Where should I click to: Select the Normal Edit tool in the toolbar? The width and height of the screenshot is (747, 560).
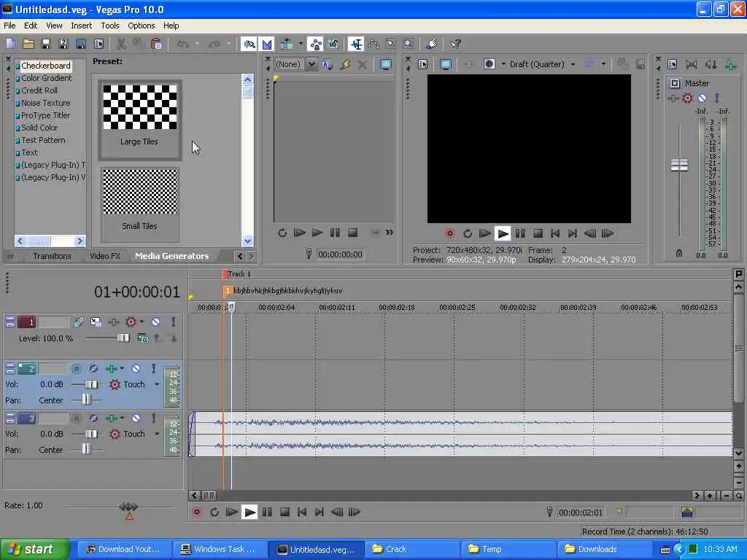point(356,44)
